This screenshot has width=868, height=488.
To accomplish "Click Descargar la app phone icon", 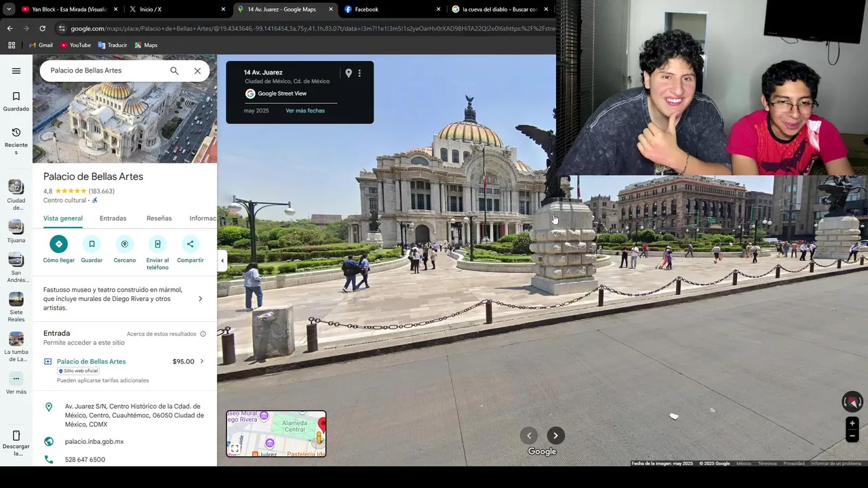I will (x=16, y=436).
